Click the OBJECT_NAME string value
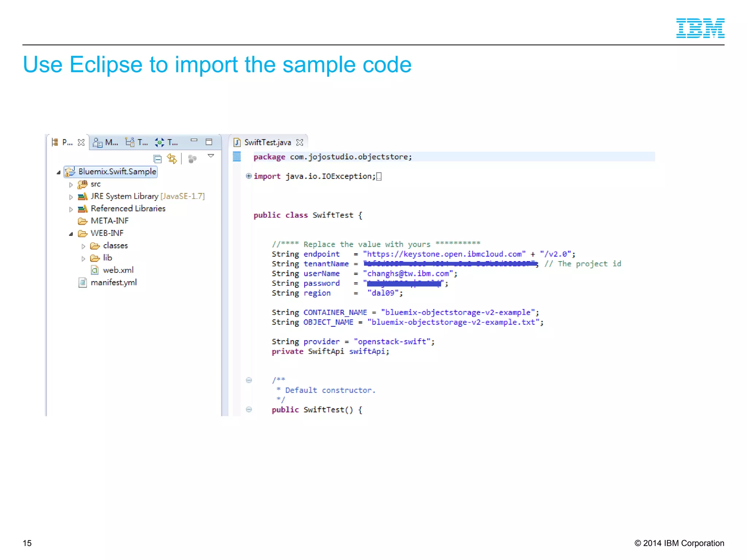This screenshot has height=560, width=747. 453,322
